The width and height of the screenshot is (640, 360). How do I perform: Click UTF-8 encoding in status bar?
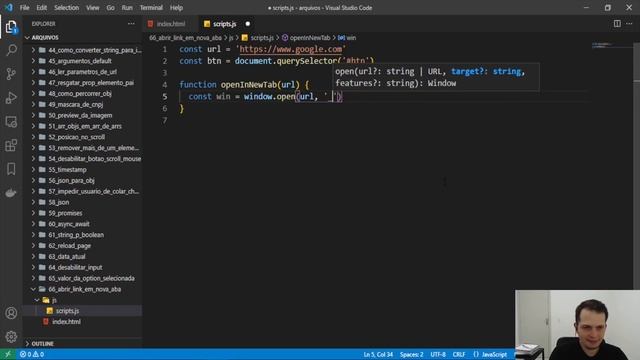438,354
